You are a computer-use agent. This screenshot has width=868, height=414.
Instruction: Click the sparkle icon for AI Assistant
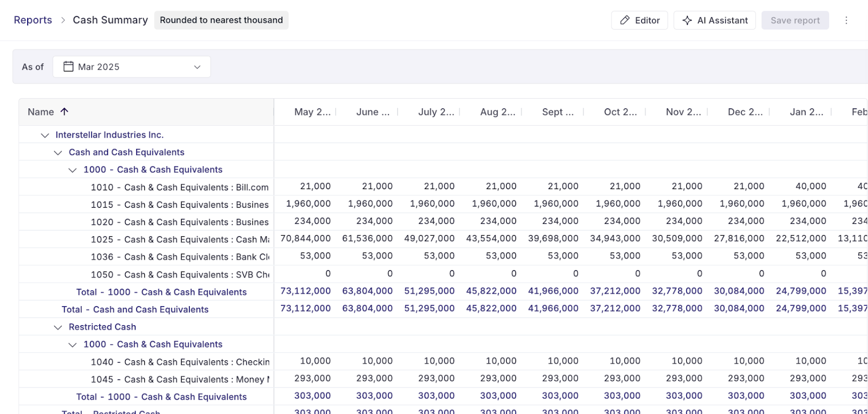[687, 20]
